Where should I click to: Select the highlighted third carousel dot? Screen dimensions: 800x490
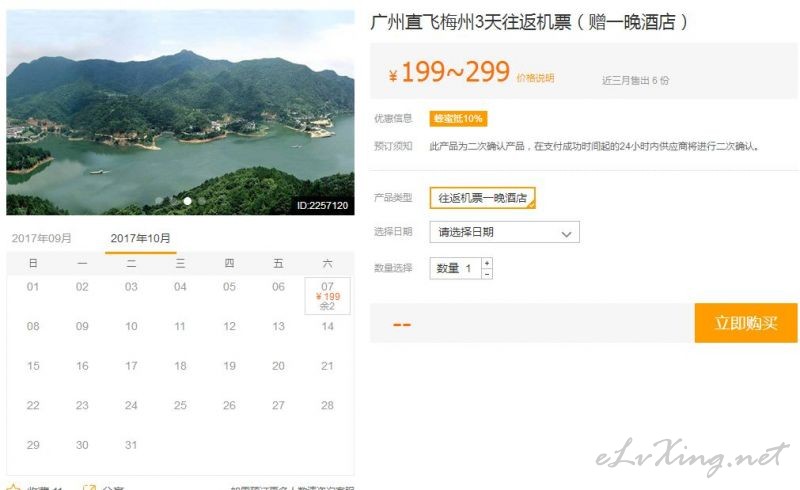point(188,201)
